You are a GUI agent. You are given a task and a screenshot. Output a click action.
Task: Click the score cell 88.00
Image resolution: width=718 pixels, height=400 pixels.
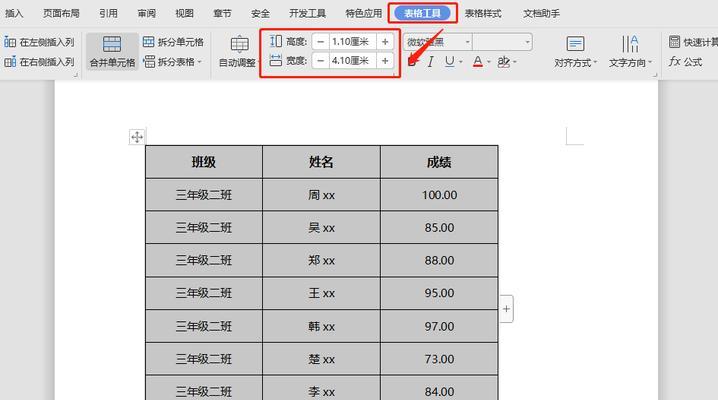click(x=439, y=260)
